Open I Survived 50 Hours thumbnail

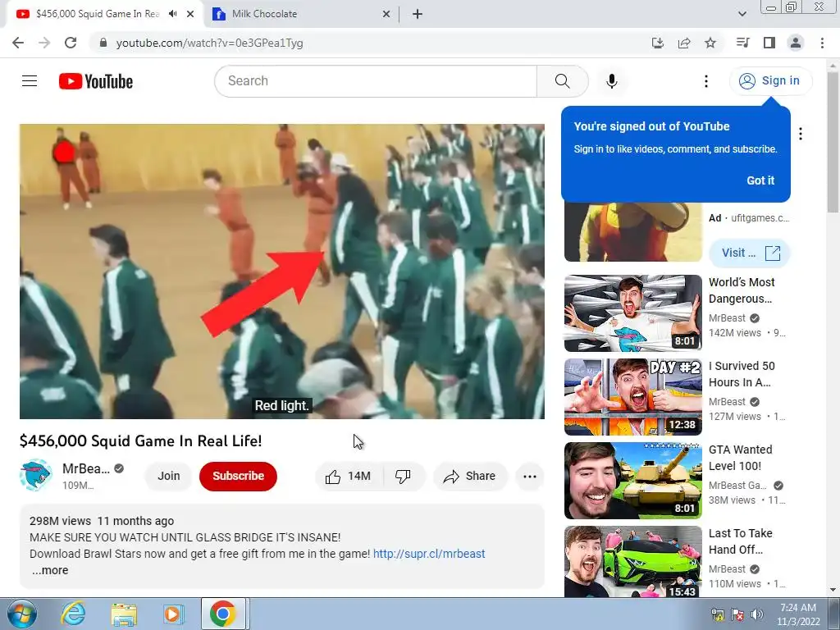click(632, 397)
